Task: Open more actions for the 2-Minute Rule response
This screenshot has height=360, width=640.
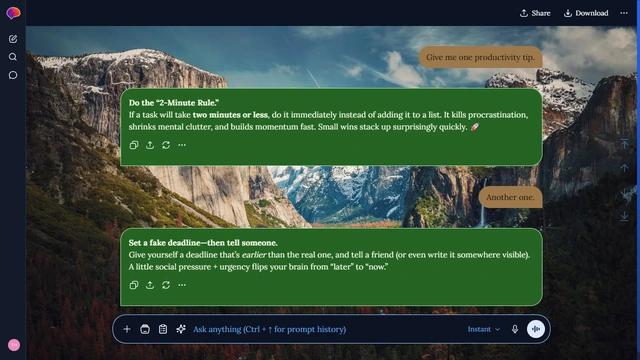Action: 182,145
